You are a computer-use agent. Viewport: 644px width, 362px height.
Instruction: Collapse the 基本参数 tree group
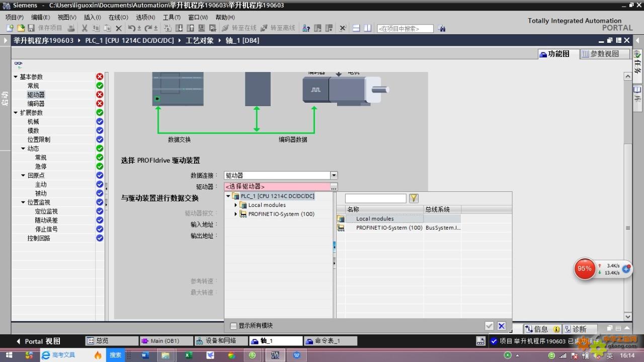pos(16,77)
